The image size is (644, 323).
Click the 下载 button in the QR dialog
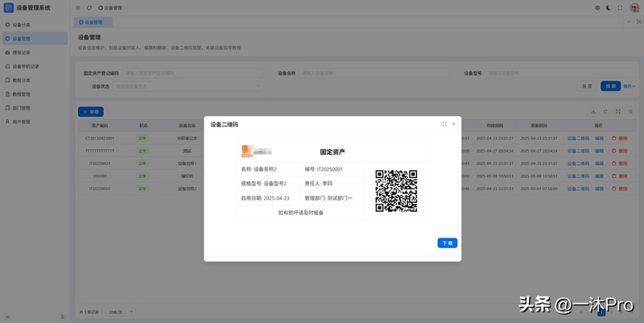447,242
